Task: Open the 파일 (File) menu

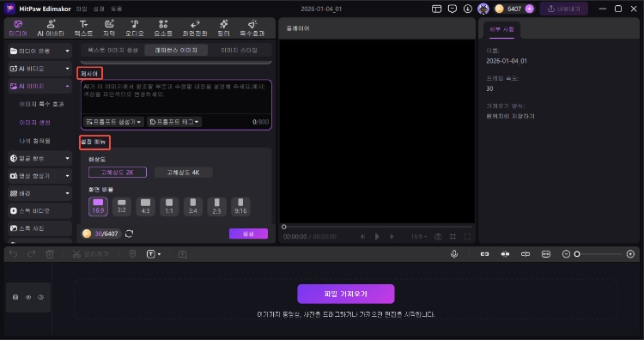Action: tap(82, 9)
